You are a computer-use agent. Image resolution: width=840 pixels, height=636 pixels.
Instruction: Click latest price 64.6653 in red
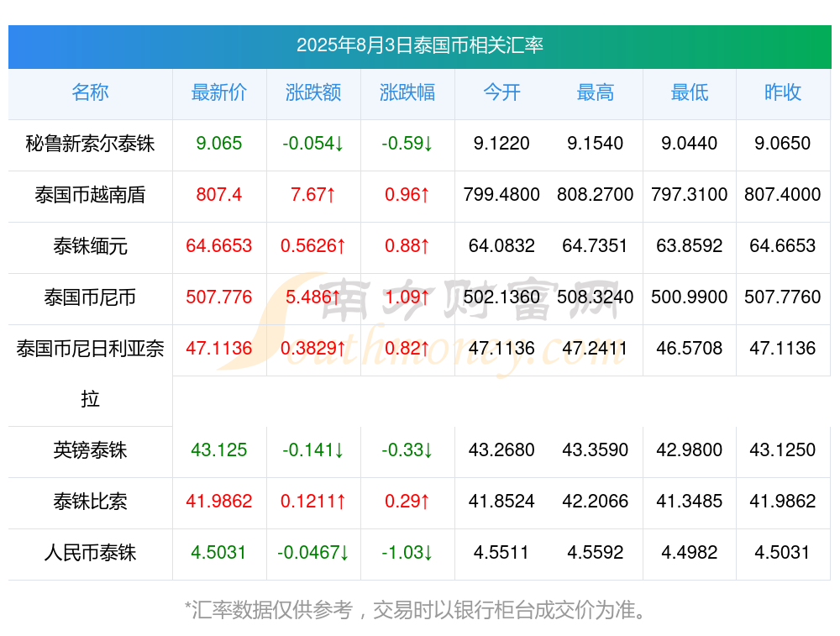[x=219, y=246]
